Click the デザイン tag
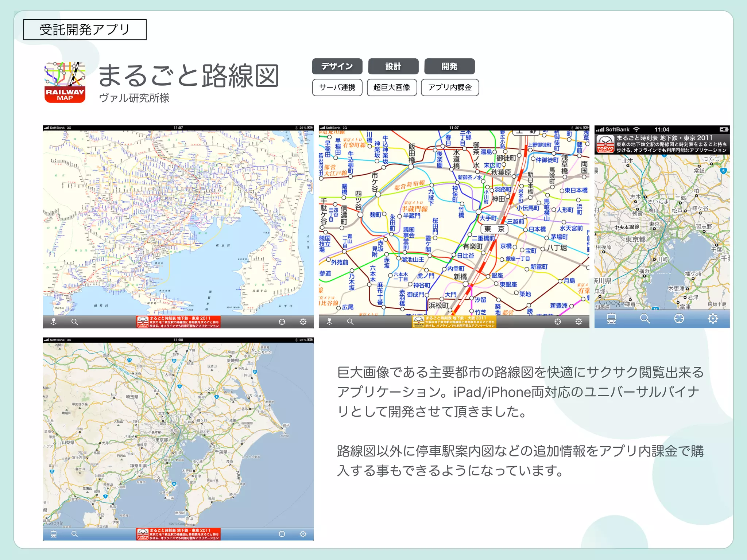The width and height of the screenshot is (747, 560). pos(337,66)
